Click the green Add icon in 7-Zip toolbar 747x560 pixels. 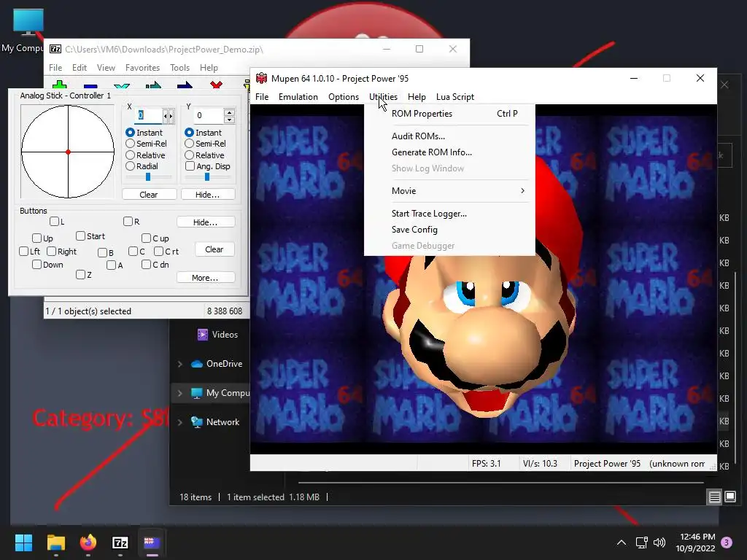coord(60,85)
